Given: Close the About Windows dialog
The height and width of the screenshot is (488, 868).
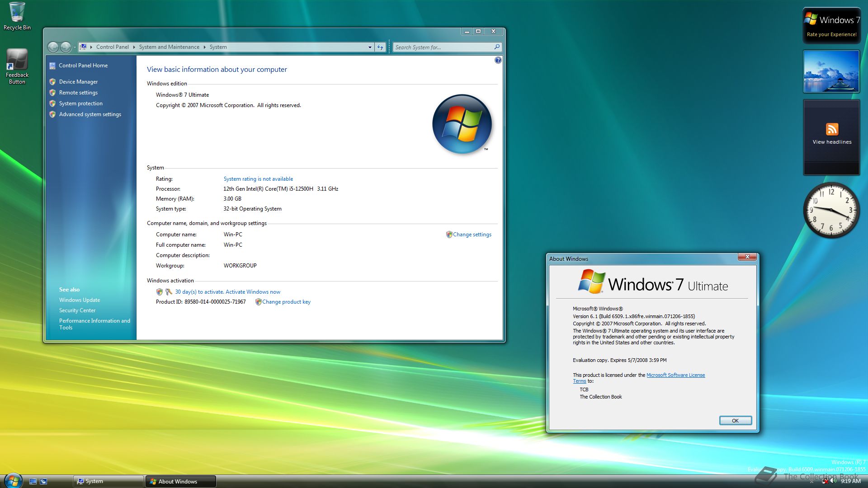Looking at the screenshot, I should coord(747,257).
